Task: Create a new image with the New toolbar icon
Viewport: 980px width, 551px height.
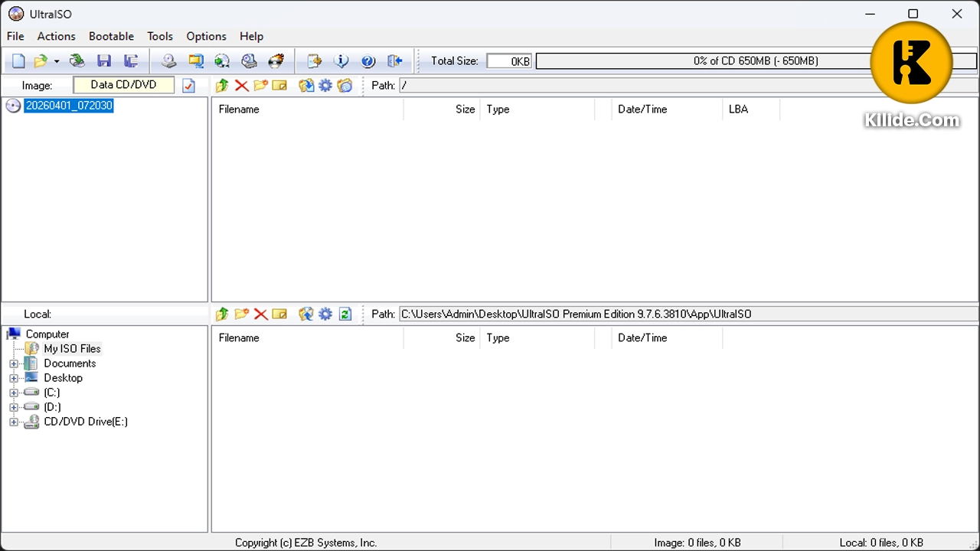Action: pos(18,61)
